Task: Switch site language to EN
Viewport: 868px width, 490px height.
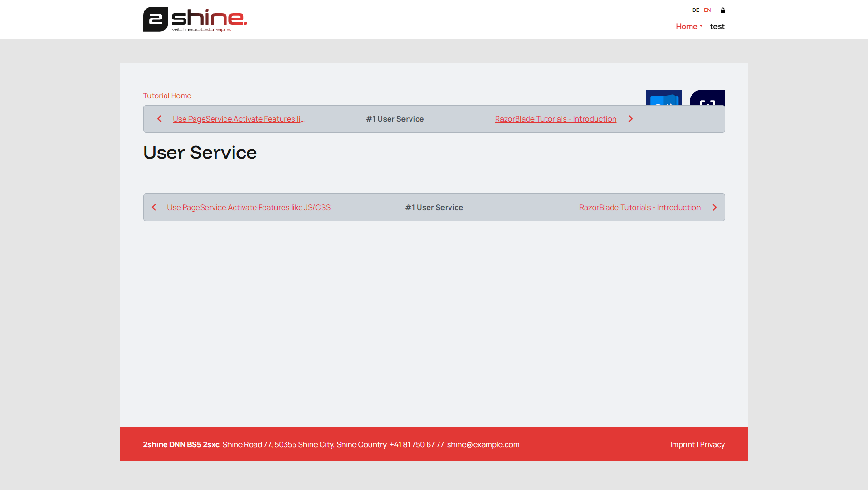Action: (x=707, y=10)
